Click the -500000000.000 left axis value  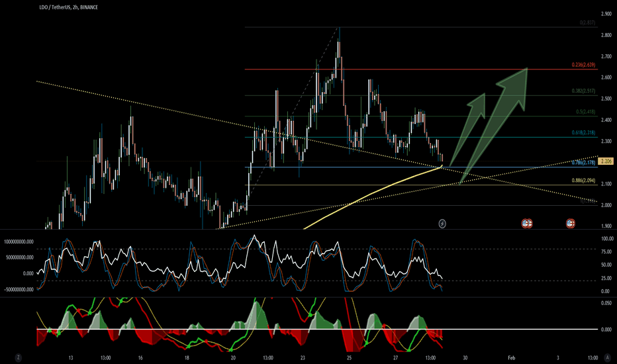pos(19,289)
